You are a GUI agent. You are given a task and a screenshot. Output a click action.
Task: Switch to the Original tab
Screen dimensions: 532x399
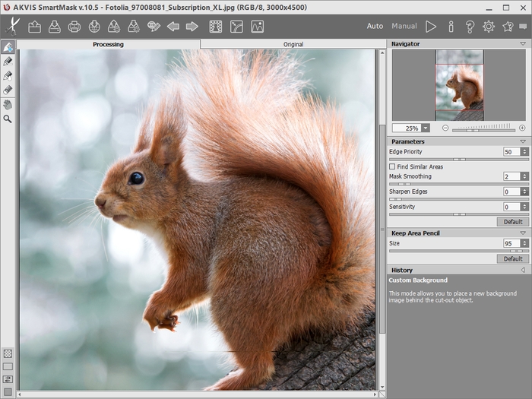coord(293,44)
